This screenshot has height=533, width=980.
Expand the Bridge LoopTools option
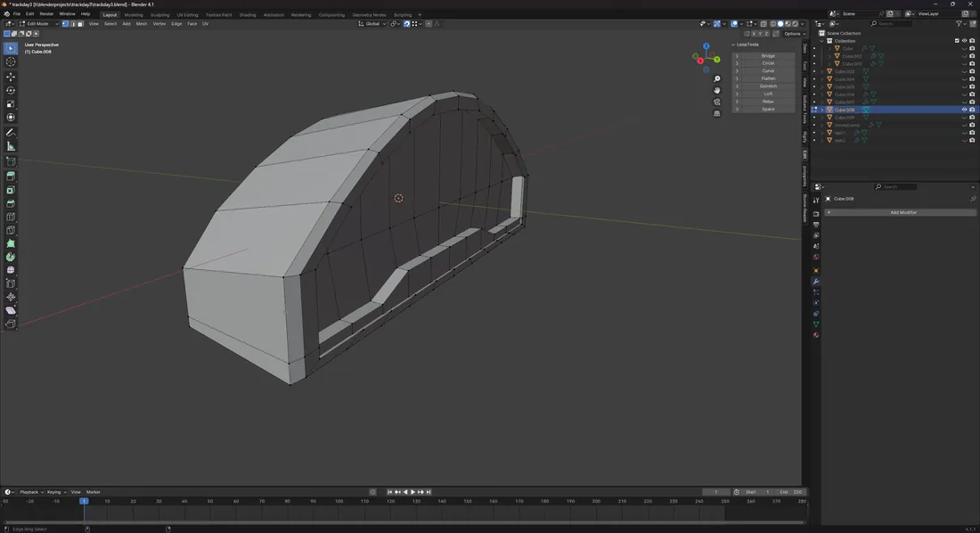pos(737,55)
